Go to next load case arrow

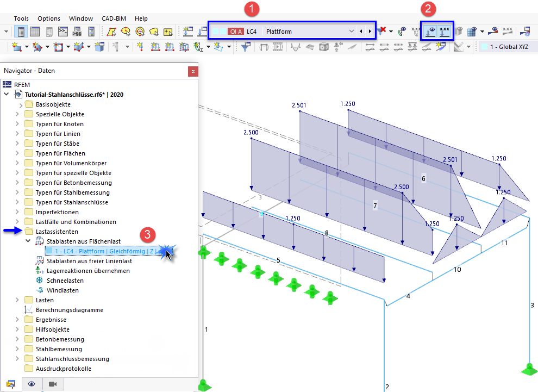370,31
